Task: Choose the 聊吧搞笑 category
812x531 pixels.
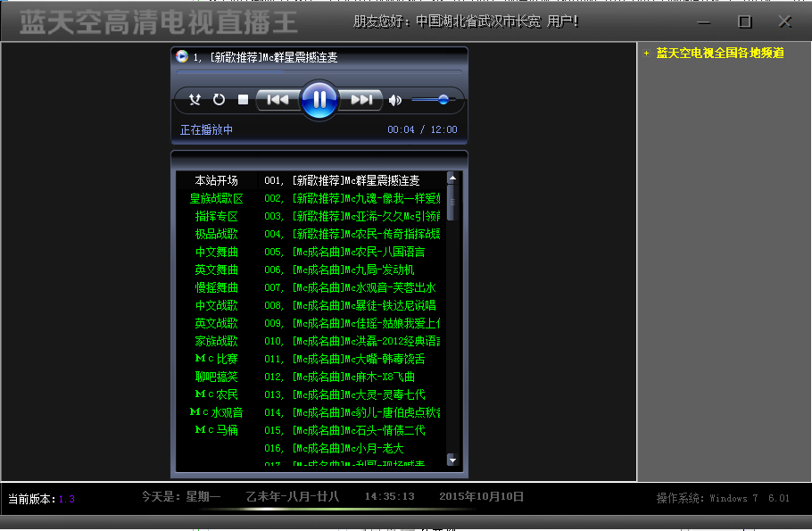Action: point(217,377)
